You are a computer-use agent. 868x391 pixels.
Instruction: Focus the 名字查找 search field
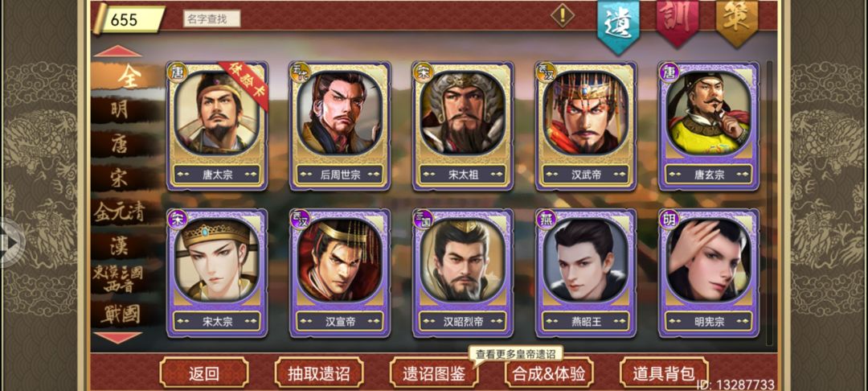click(212, 19)
